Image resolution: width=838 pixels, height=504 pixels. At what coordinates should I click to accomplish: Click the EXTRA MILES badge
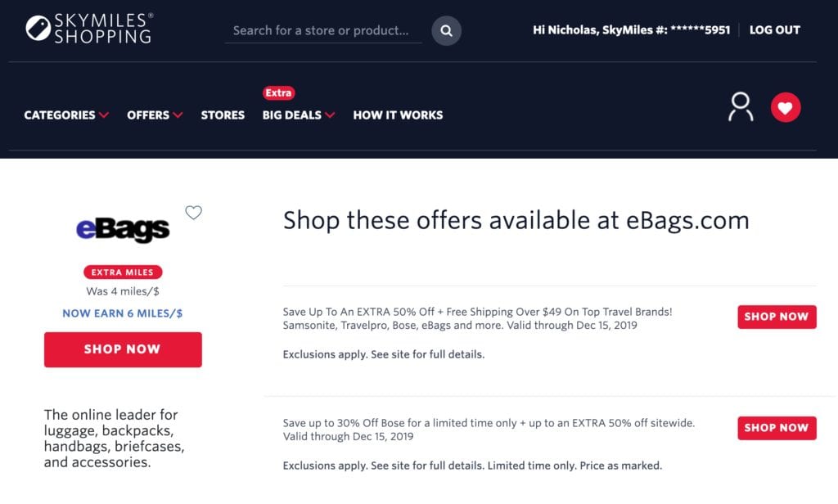click(121, 272)
